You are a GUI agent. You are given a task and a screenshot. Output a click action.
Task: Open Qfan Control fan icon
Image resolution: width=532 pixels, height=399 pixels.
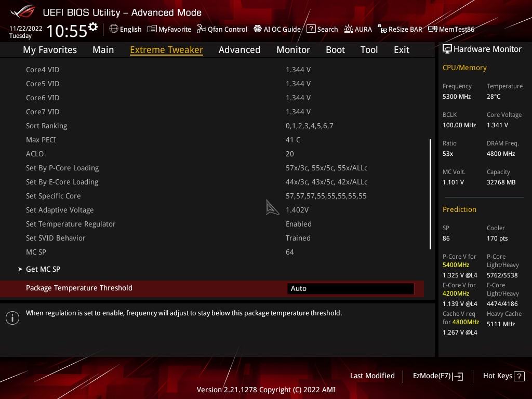pos(202,29)
